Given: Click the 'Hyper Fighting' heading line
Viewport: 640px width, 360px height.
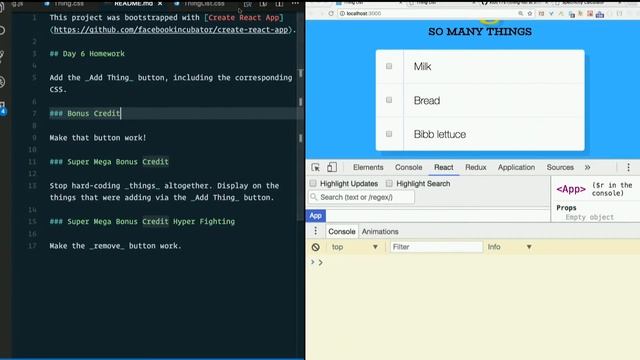Looking at the screenshot, I should 142,221.
